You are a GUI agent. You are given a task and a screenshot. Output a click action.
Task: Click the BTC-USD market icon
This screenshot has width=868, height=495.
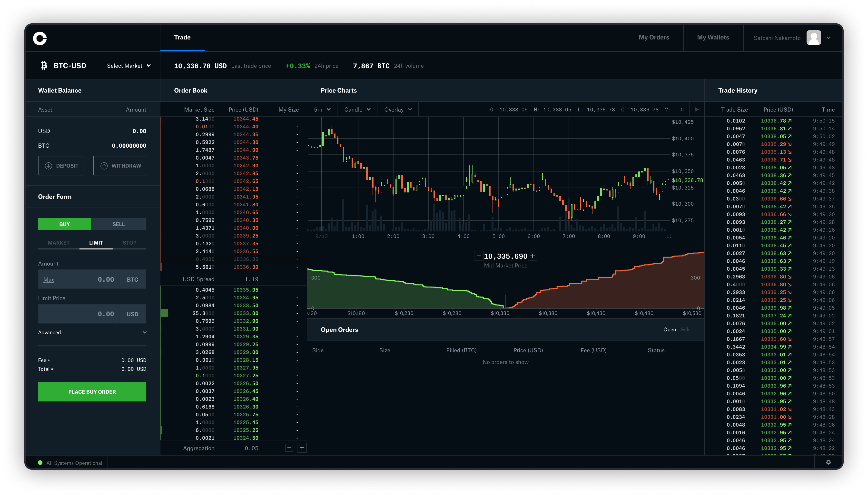[43, 66]
